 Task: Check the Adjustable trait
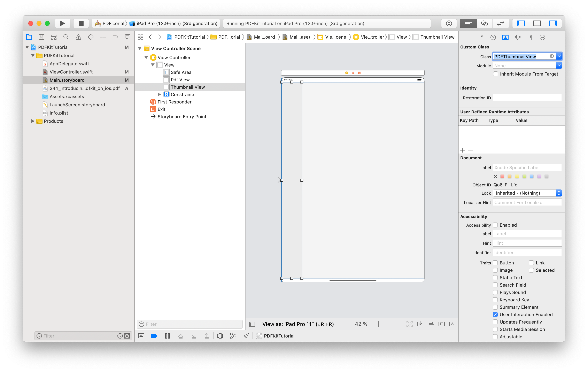point(495,337)
